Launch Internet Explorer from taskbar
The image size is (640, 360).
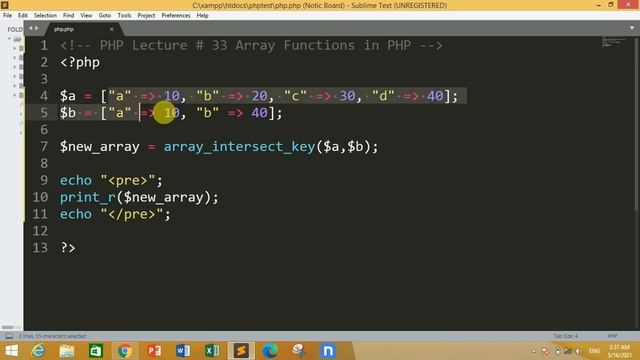[x=38, y=351]
